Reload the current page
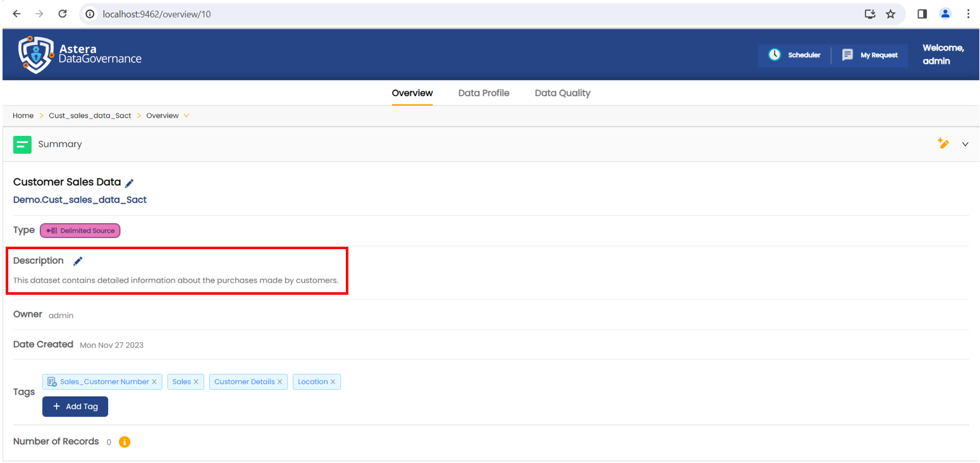980x463 pixels. coord(63,14)
